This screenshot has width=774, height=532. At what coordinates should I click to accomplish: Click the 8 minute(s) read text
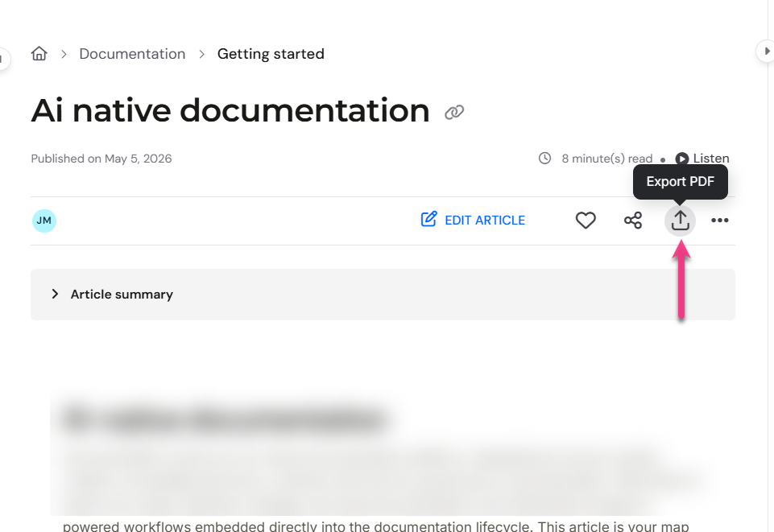pyautogui.click(x=606, y=159)
